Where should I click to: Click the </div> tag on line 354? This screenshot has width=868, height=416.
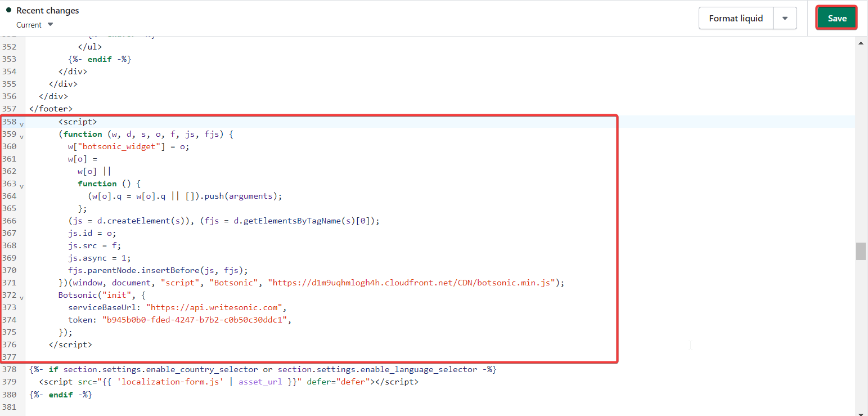[x=73, y=71]
